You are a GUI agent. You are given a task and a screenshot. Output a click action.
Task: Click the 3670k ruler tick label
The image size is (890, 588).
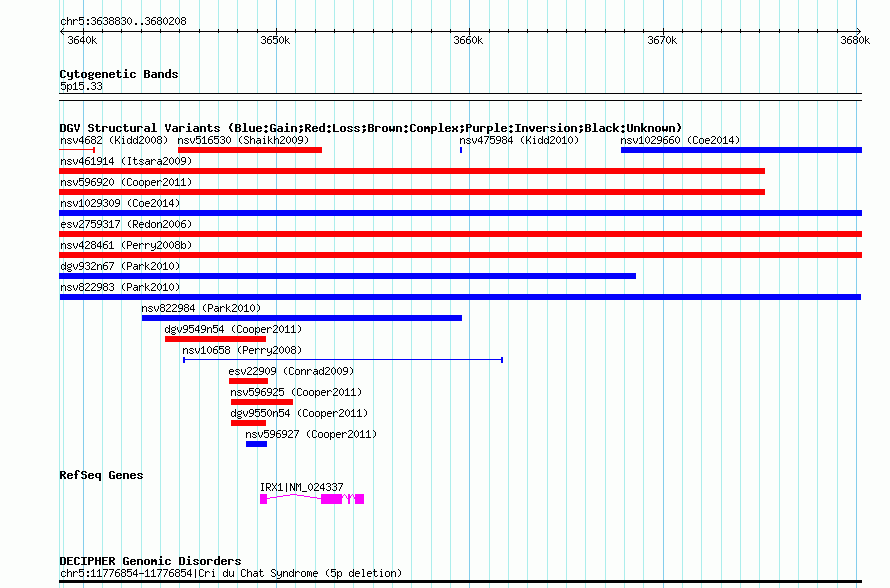pyautogui.click(x=662, y=40)
